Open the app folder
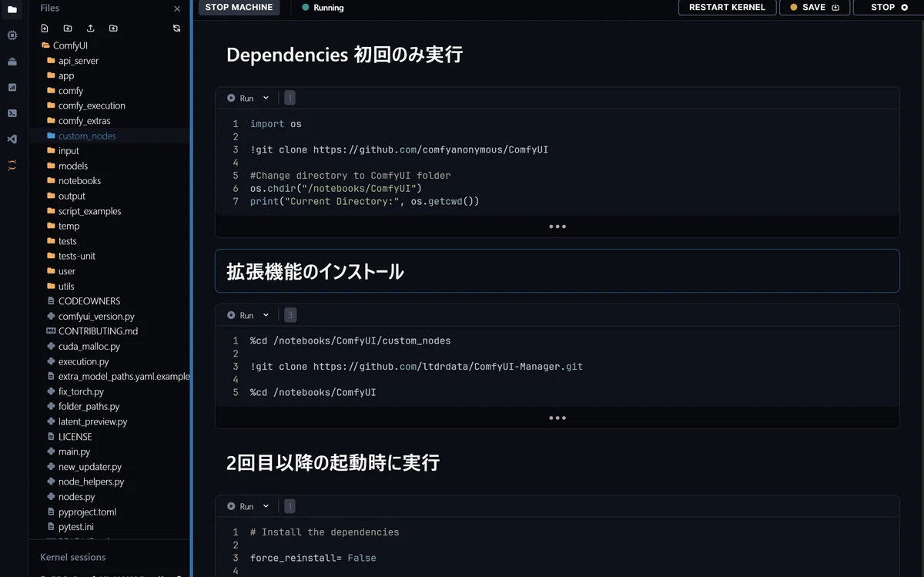The image size is (924, 577). (x=61, y=75)
